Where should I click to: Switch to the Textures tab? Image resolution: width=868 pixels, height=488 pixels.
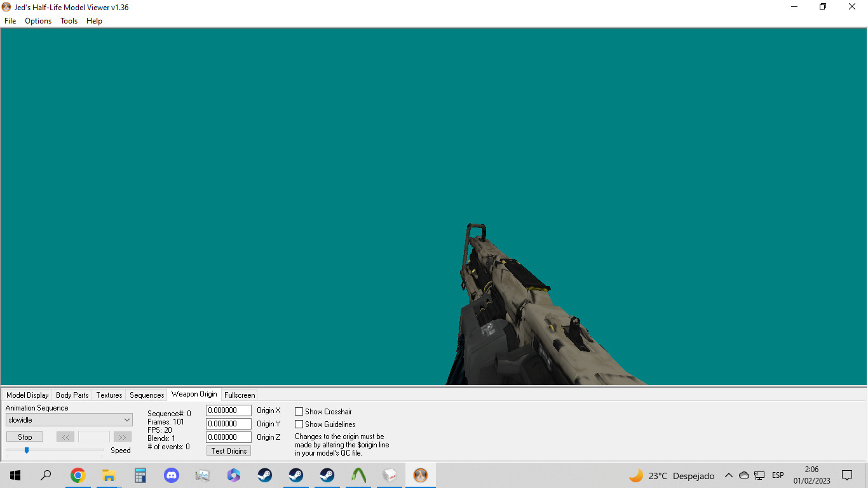coord(109,395)
